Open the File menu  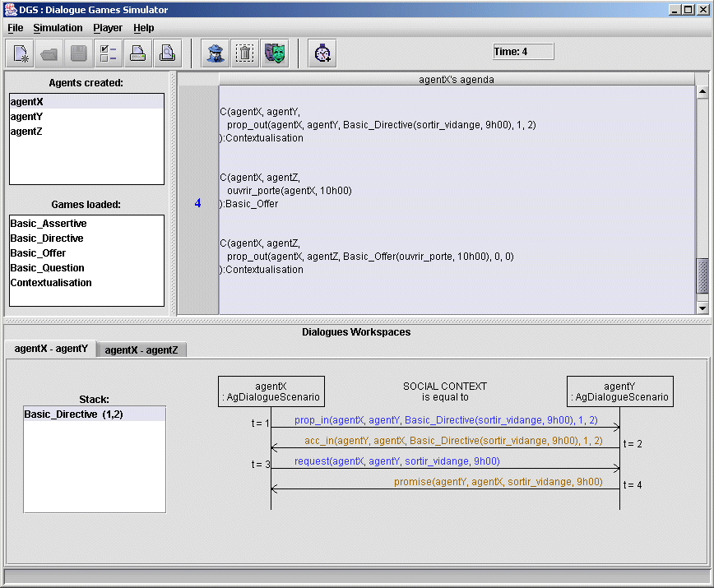(x=16, y=28)
